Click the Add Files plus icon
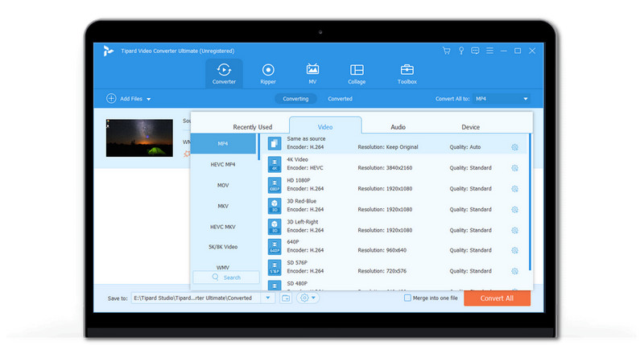This screenshot has width=644, height=345. [111, 98]
